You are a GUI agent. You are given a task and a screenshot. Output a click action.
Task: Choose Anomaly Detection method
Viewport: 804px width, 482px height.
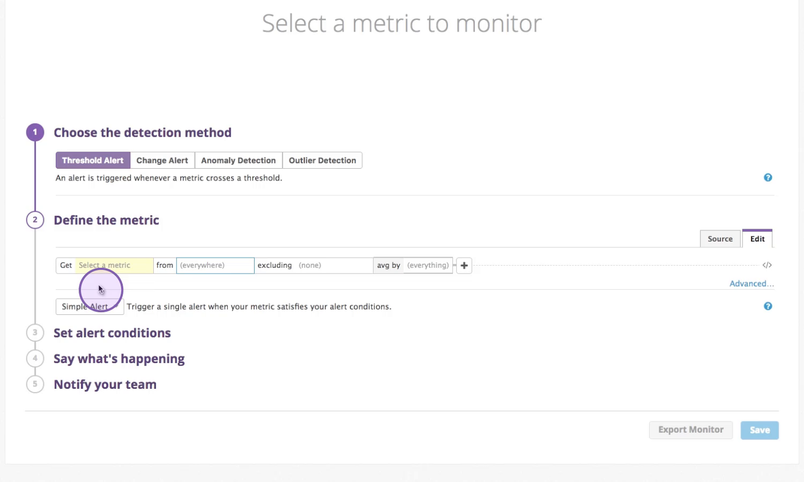click(238, 160)
